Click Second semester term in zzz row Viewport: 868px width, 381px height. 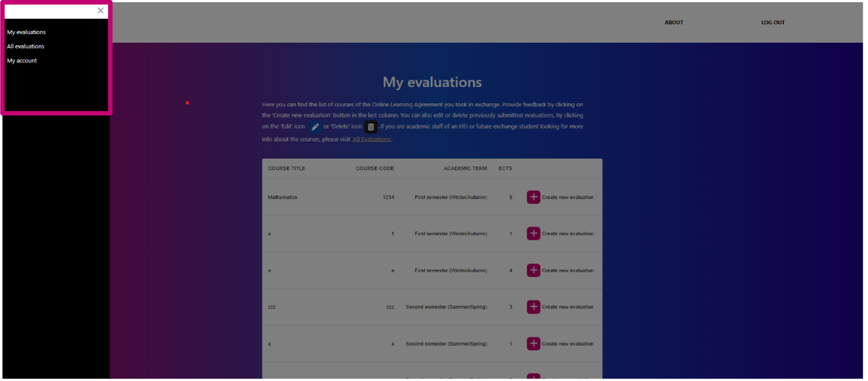click(446, 307)
